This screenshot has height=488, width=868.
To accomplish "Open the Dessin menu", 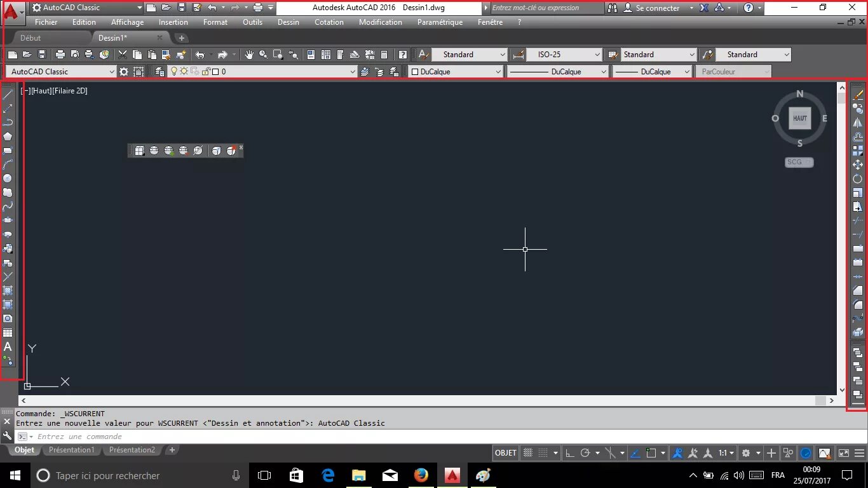I will (x=288, y=22).
